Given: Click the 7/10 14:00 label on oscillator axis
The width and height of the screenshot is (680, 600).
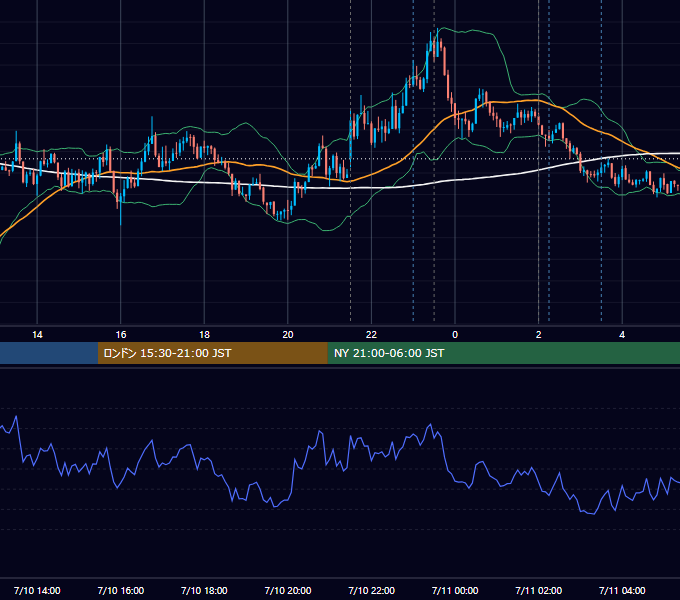Looking at the screenshot, I should pos(37,590).
